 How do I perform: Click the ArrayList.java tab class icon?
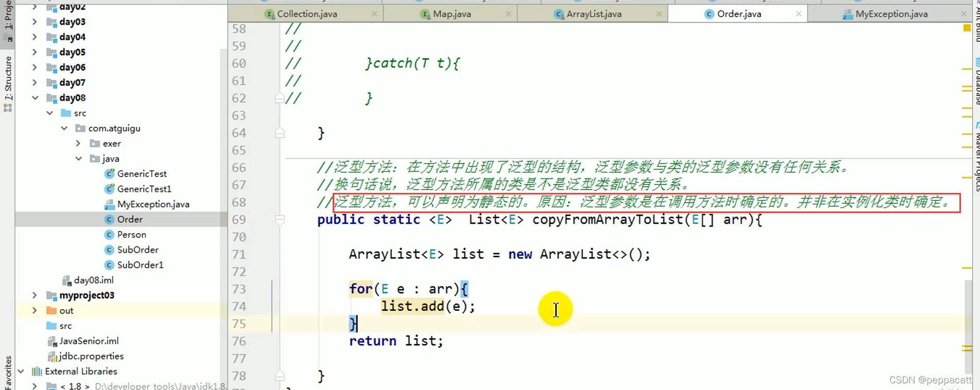coord(559,14)
